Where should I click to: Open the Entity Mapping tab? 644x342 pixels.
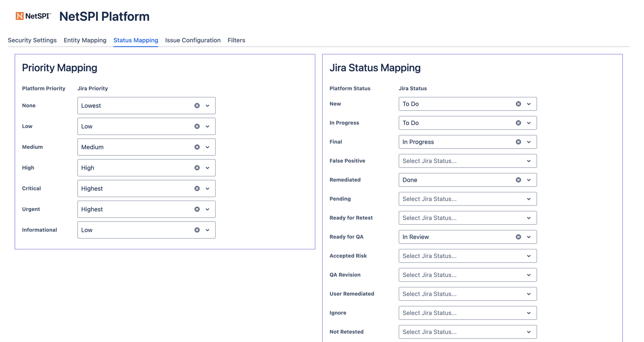click(x=85, y=40)
